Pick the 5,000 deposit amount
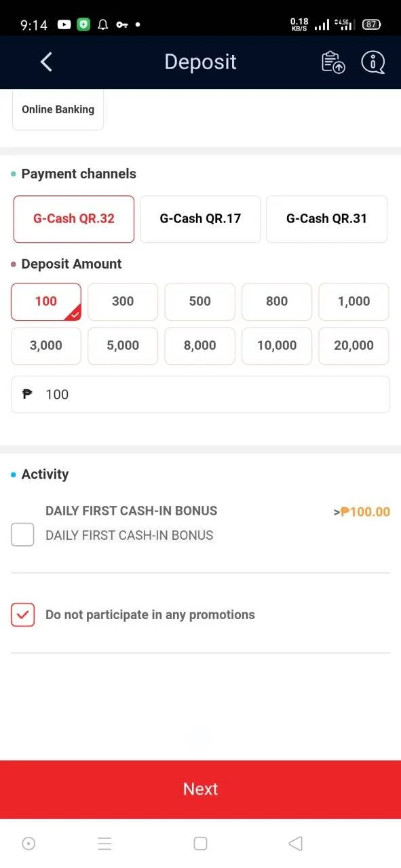The height and width of the screenshot is (868, 401). [x=123, y=346]
